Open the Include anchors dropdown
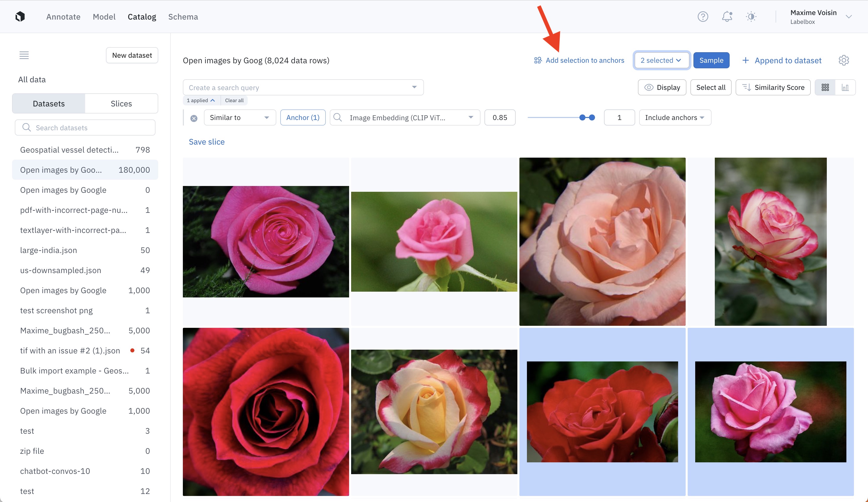This screenshot has width=868, height=502. tap(675, 118)
